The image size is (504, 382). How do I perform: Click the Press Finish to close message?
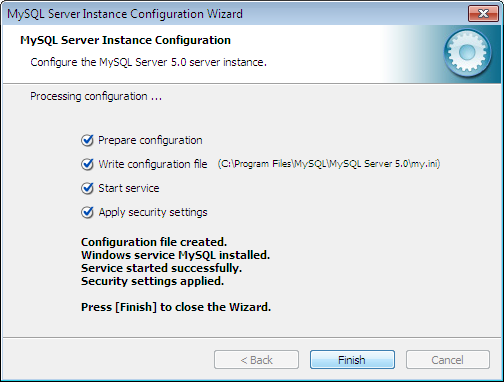point(176,307)
